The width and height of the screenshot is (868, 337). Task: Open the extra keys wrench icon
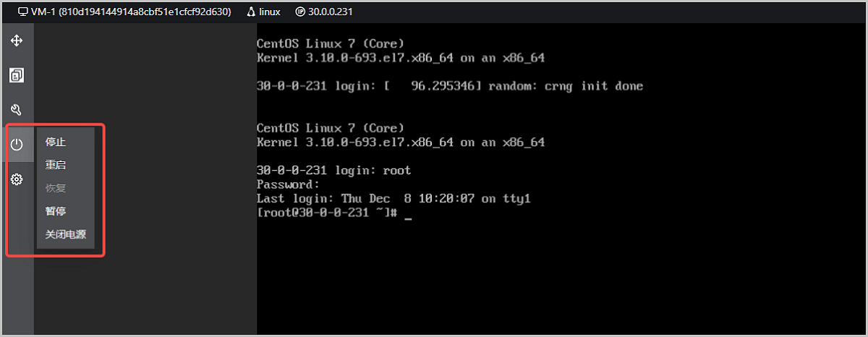pyautogui.click(x=16, y=110)
